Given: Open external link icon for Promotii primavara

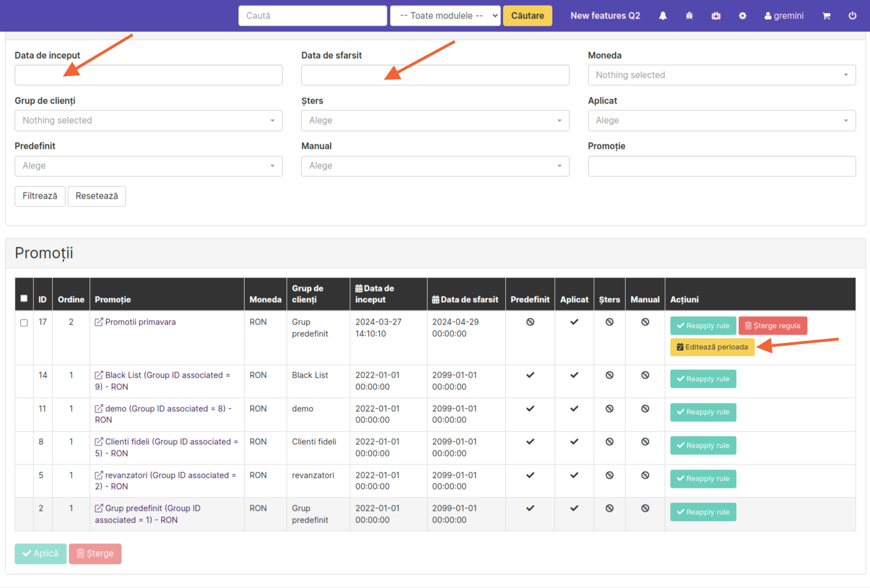Looking at the screenshot, I should [x=99, y=322].
